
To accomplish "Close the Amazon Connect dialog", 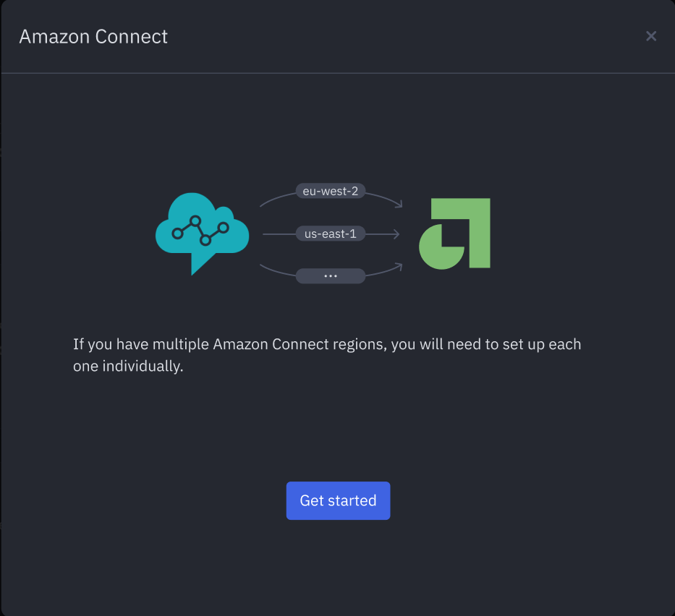I will tap(651, 36).
